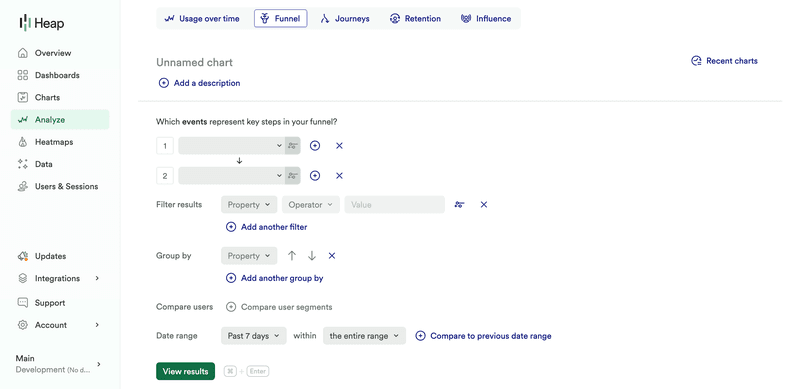Add a step after step 2

pyautogui.click(x=315, y=176)
